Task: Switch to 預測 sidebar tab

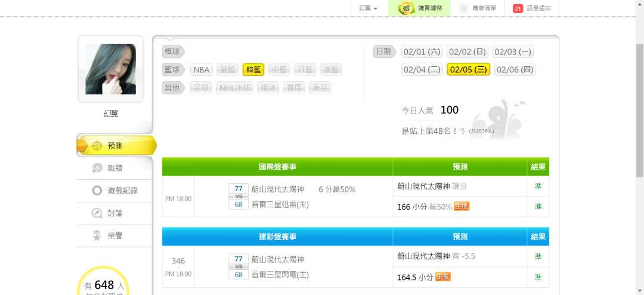Action: [x=117, y=146]
